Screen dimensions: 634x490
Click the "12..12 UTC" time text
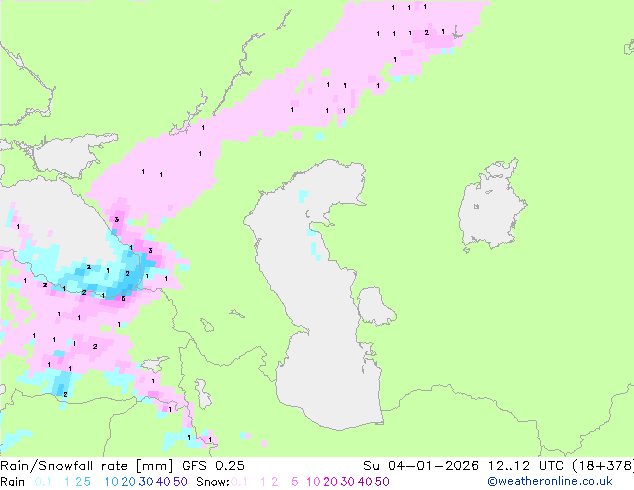point(525,466)
